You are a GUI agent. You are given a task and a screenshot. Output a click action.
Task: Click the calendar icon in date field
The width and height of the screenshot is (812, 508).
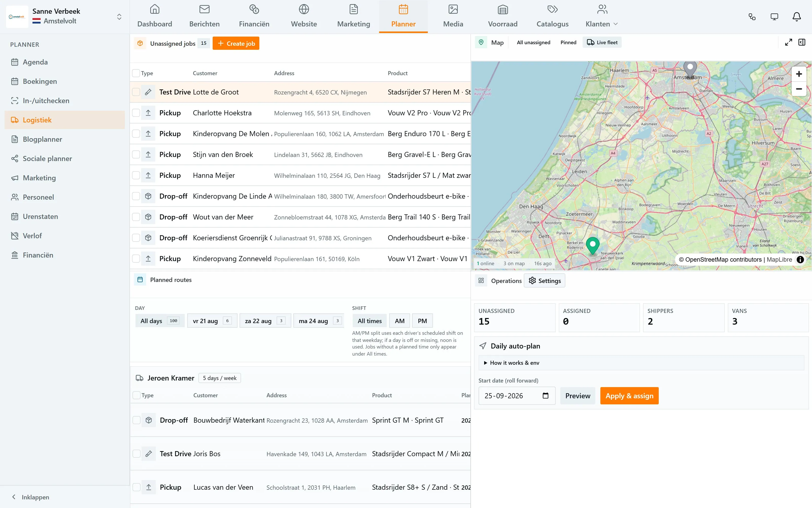545,396
